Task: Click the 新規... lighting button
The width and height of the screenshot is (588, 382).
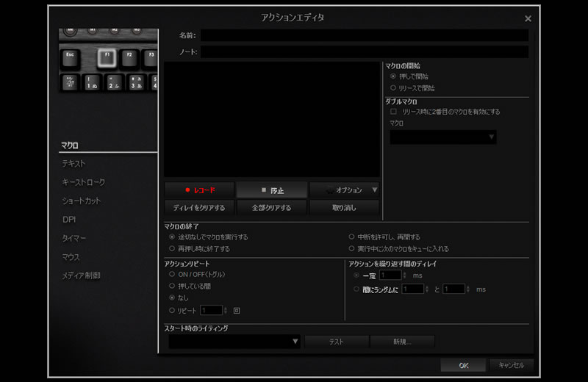Action: coord(402,342)
